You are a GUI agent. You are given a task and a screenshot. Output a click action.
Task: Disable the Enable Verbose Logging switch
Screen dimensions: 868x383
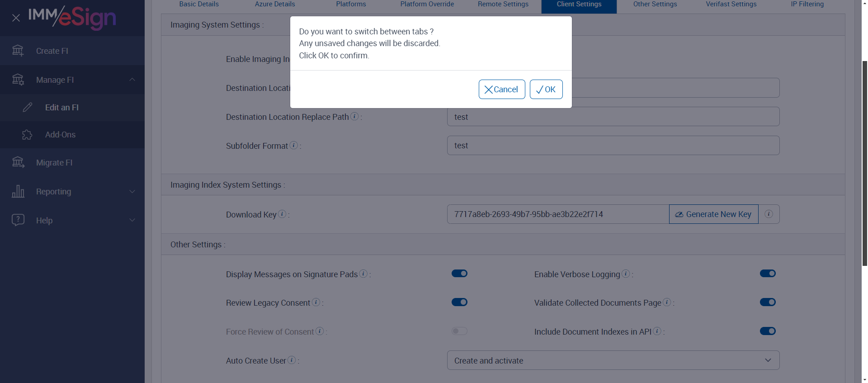(x=768, y=274)
